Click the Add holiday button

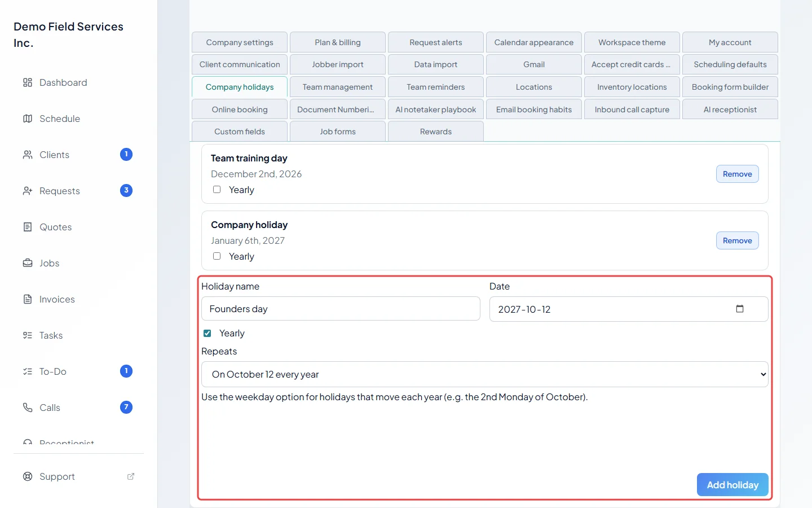tap(732, 485)
